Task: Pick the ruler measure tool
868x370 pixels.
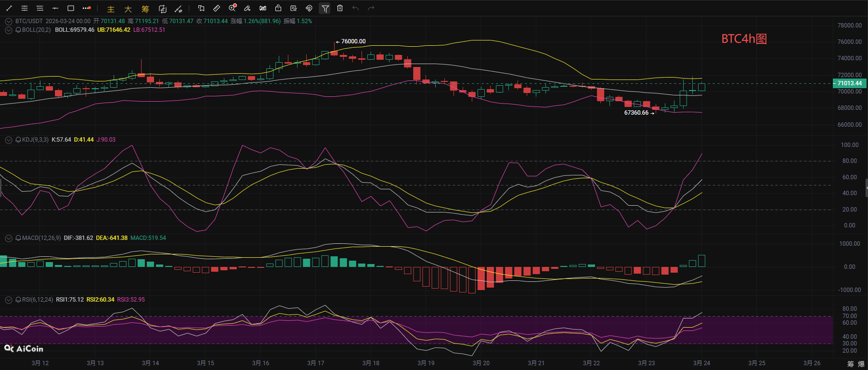Action: [x=217, y=8]
